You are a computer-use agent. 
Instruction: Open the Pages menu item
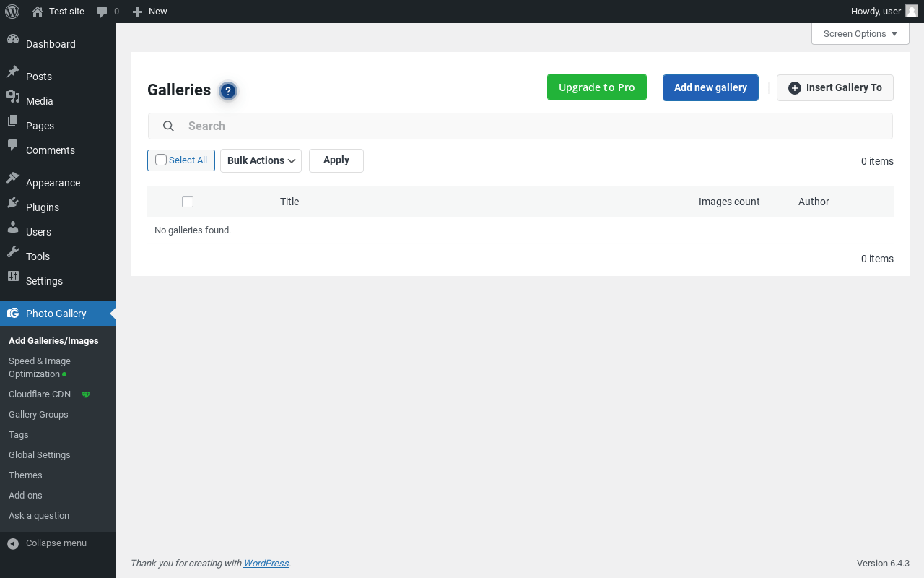[x=58, y=126]
